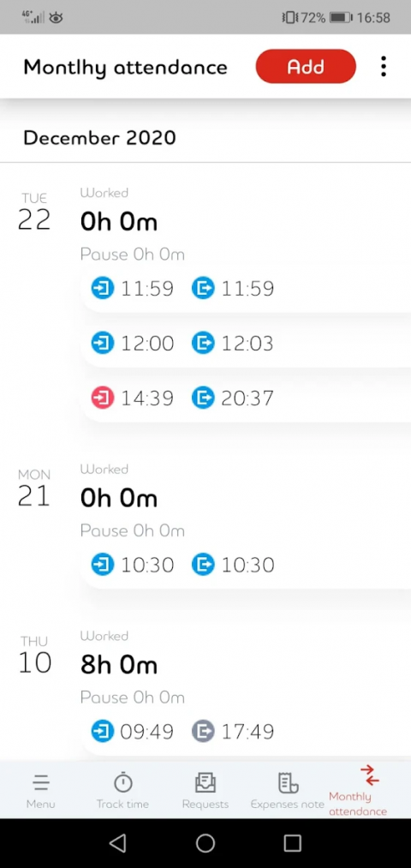
Task: Tap the clock-in icon beside 10:30
Action: (x=103, y=566)
